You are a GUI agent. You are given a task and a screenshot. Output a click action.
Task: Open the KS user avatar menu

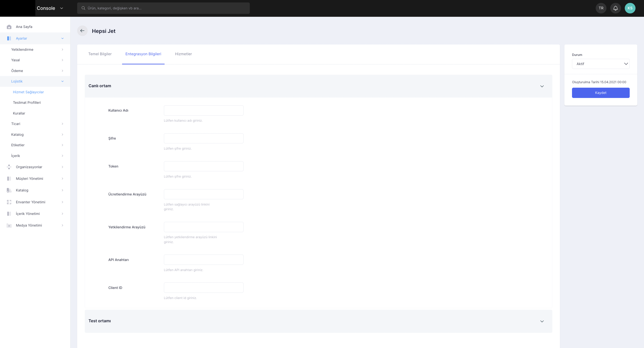[x=630, y=8]
